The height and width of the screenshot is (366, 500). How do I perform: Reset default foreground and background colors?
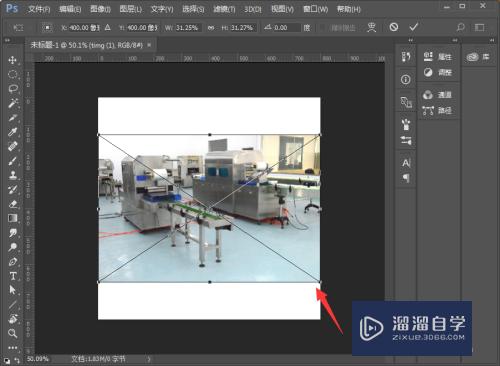(7, 360)
